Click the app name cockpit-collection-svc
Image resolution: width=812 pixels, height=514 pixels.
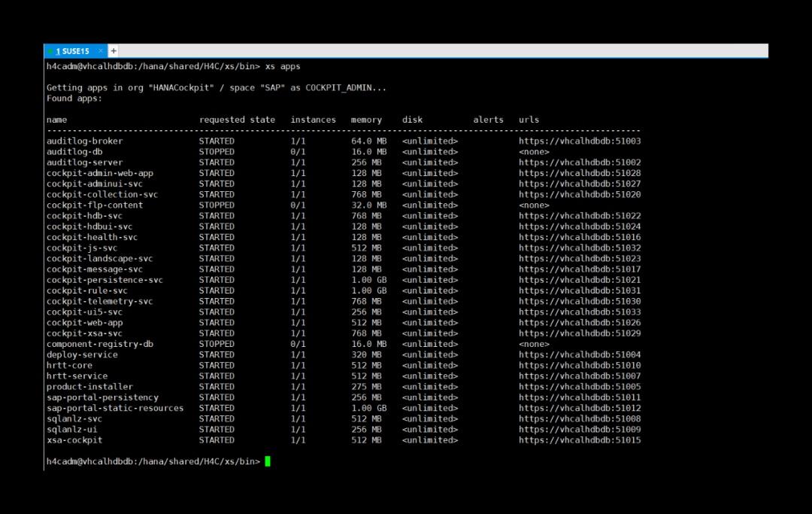point(102,194)
